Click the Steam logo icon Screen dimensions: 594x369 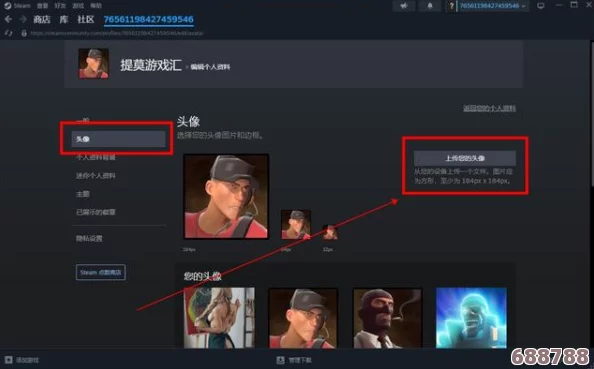pos(8,6)
